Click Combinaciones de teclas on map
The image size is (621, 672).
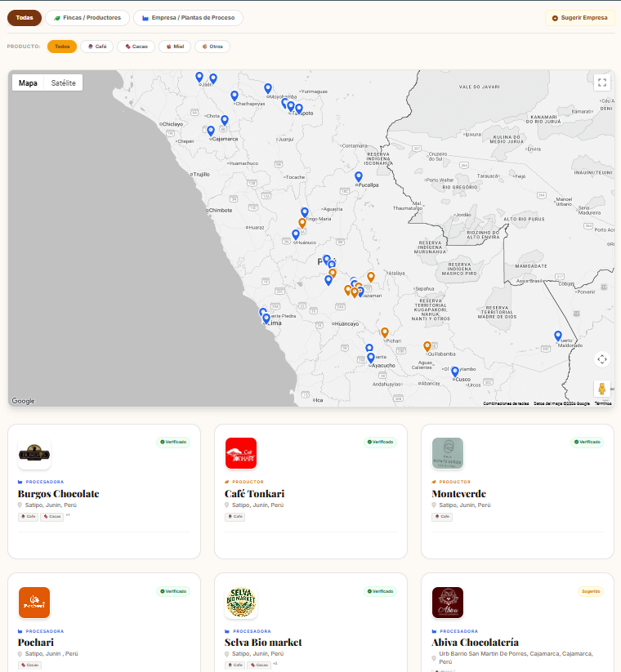tap(506, 403)
